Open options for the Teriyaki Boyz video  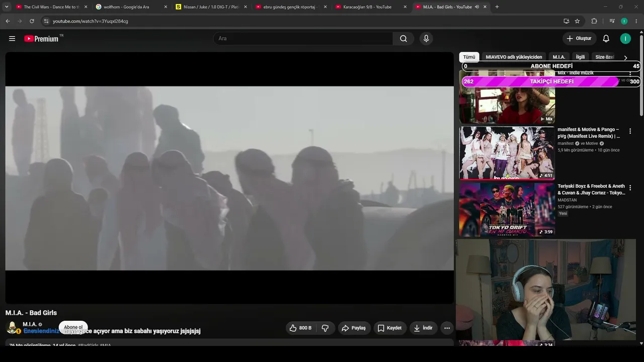(x=630, y=188)
